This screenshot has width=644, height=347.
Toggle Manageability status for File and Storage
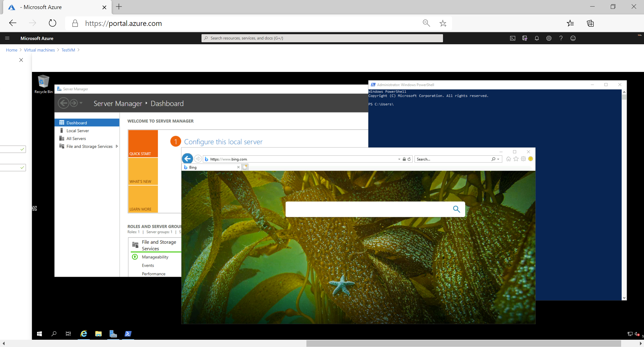136,257
